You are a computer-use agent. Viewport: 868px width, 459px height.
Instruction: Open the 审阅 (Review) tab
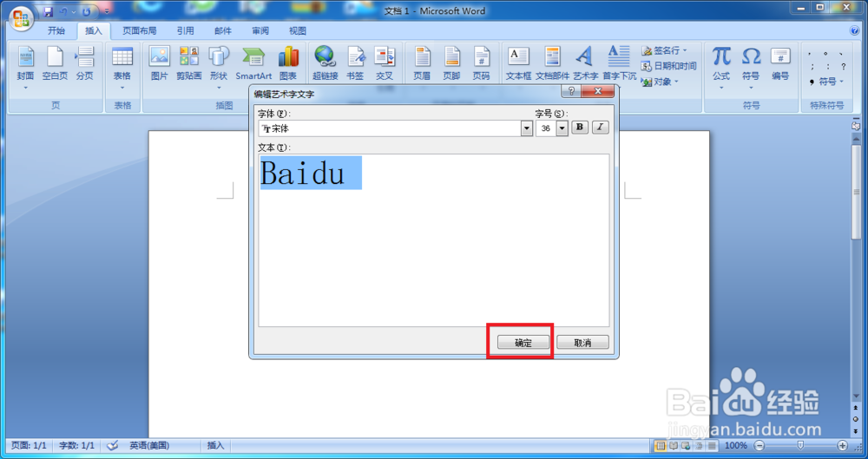[x=260, y=31]
